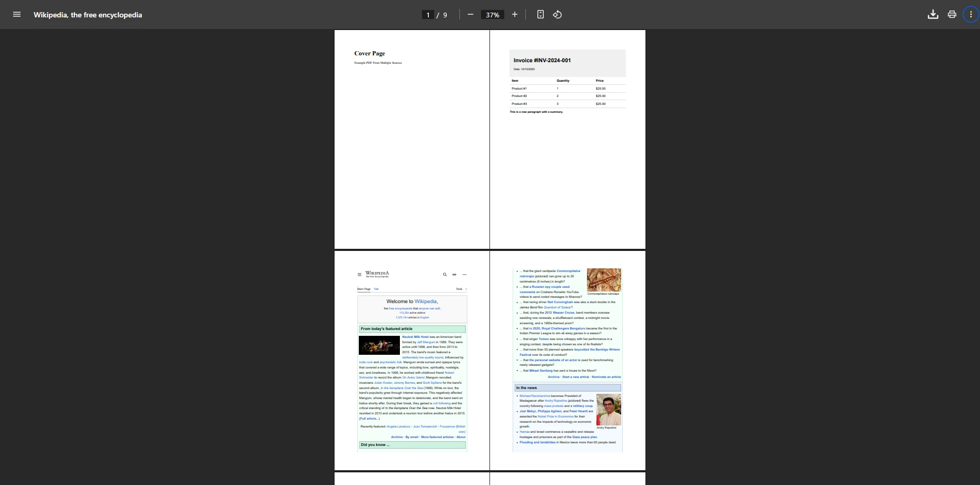Switch to the Talk tab
This screenshot has width=980, height=485.
[376, 289]
